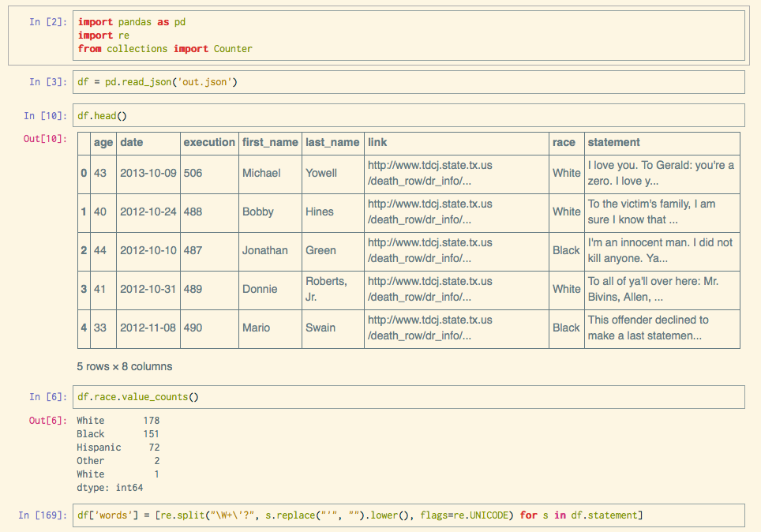
Task: Click the In [2] prompt label
Action: coord(48,22)
